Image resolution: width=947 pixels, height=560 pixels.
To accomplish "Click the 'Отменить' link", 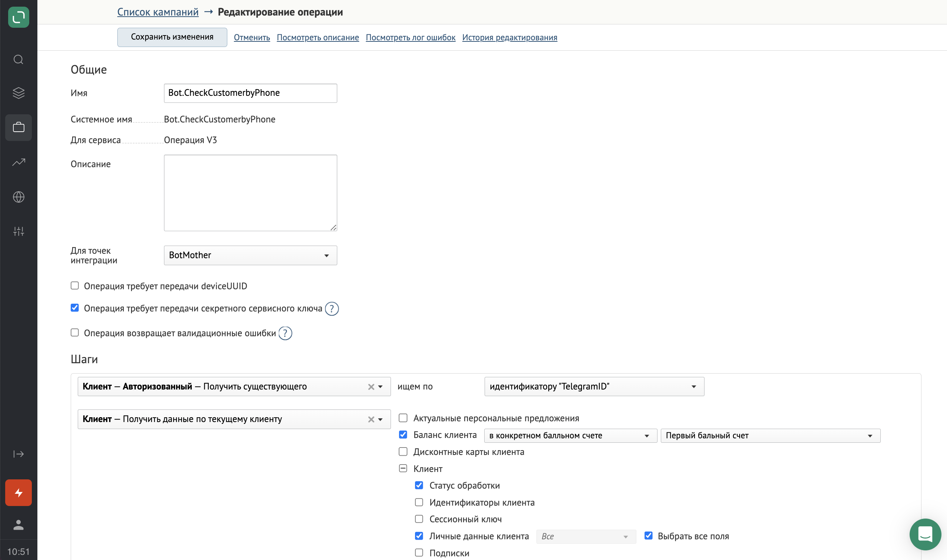I will pos(252,37).
